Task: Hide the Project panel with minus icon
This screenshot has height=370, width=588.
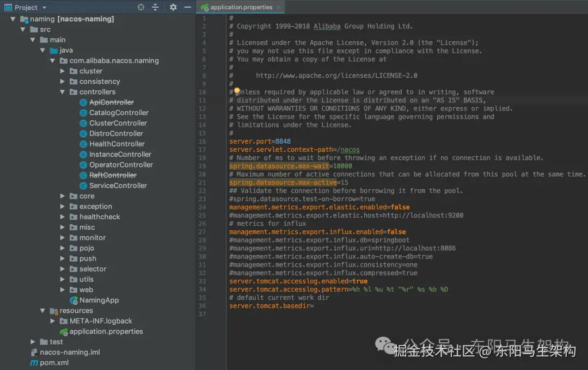Action: (x=187, y=7)
